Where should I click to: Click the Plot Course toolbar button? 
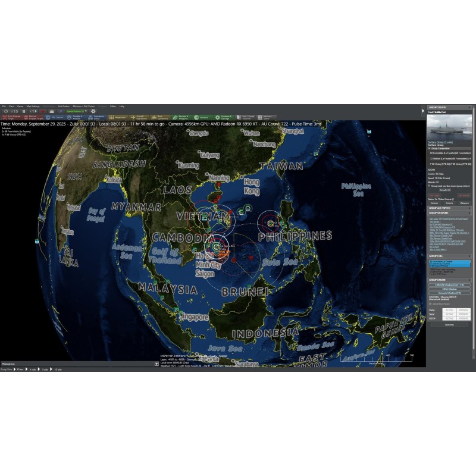coord(58,118)
